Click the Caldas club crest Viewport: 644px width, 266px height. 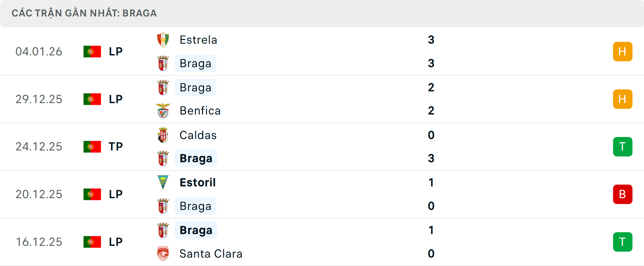(163, 135)
